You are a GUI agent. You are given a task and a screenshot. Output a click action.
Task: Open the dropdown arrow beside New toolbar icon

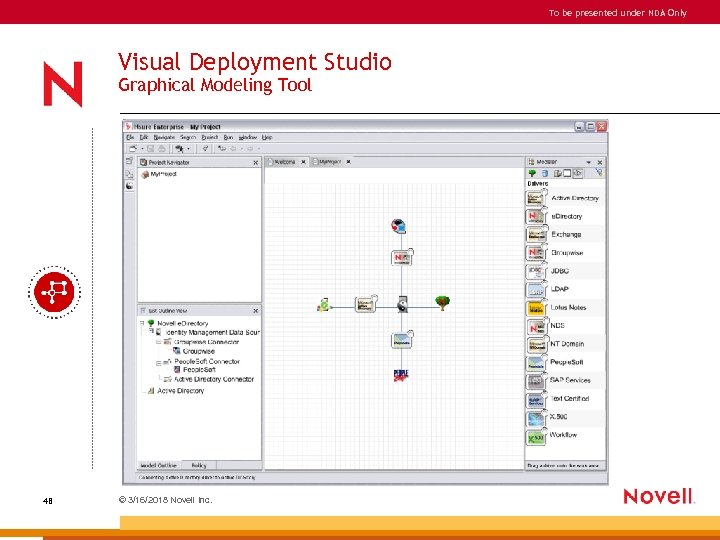point(142,149)
